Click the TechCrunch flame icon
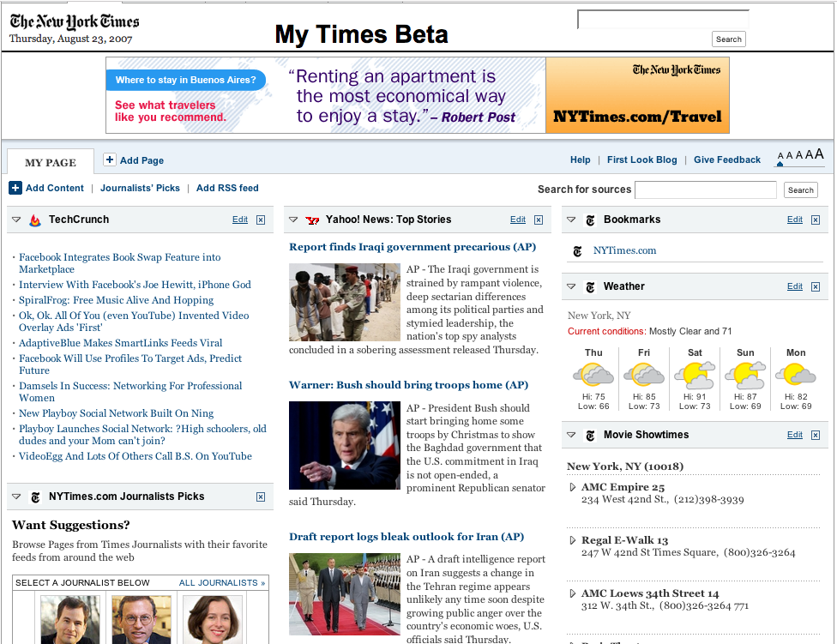Screen dimensions: 837x644 point(35,220)
